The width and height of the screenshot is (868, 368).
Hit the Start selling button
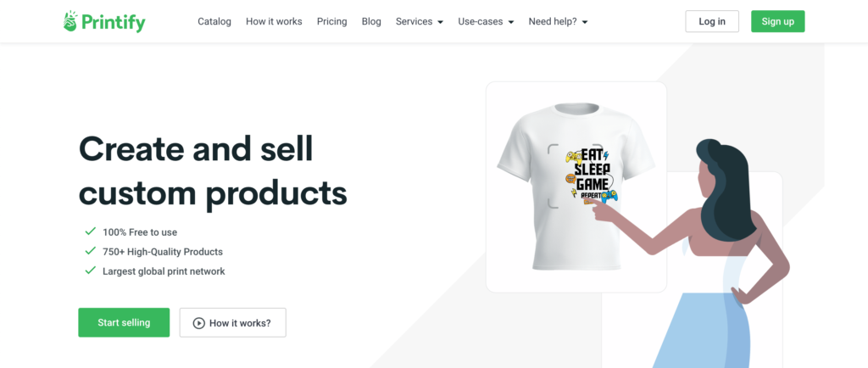124,322
